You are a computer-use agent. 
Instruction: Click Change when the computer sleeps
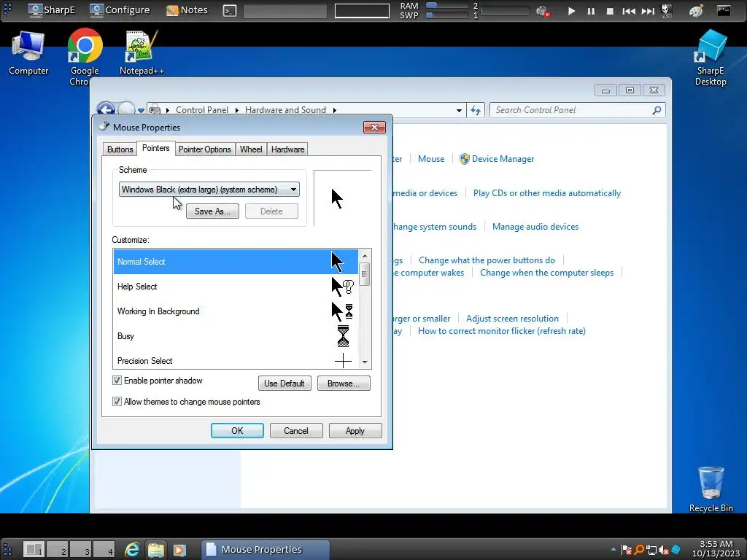(x=547, y=273)
